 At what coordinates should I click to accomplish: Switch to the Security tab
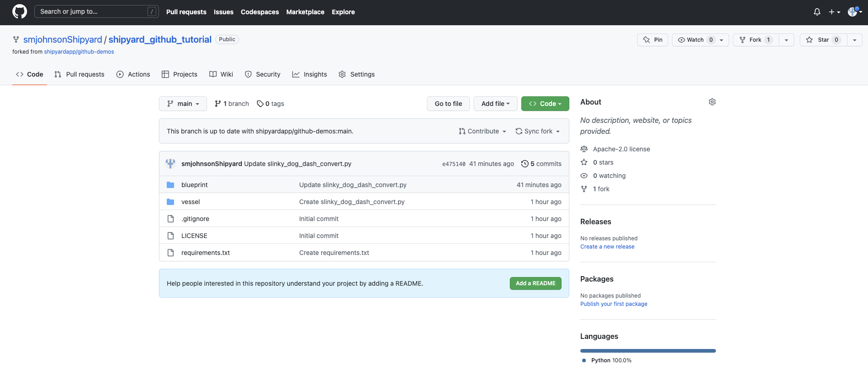click(x=262, y=74)
